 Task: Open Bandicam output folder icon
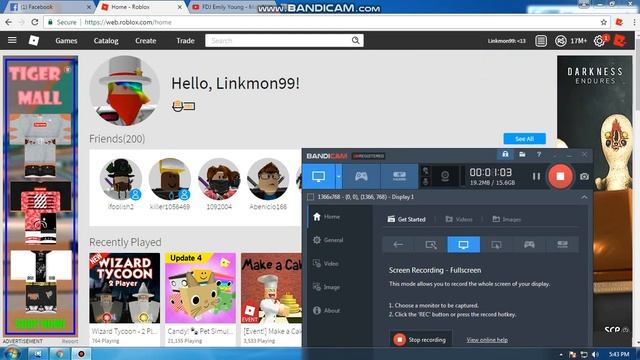[522, 154]
